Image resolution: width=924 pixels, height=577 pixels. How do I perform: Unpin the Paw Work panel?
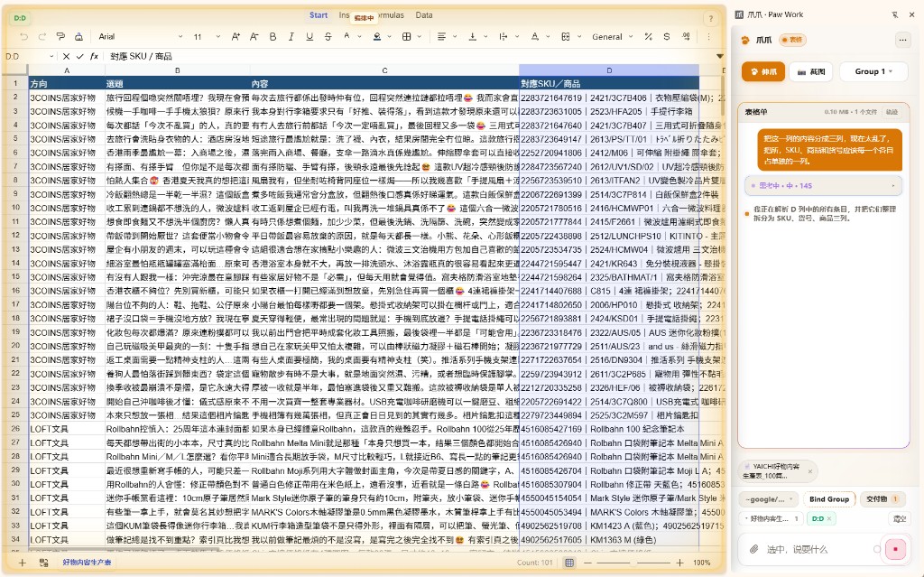tap(894, 14)
